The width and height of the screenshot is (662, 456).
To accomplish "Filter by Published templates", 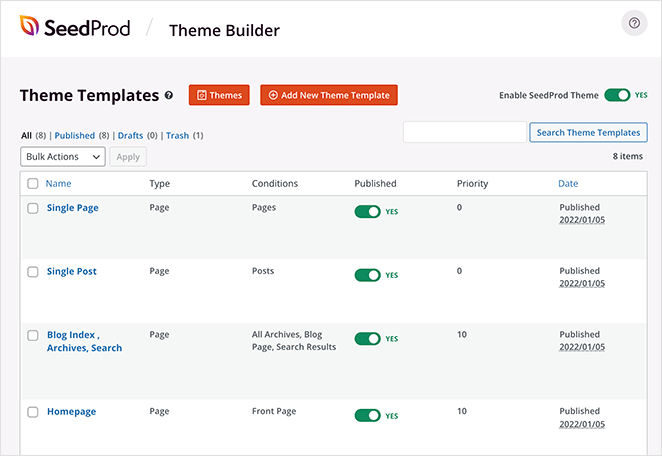I will coord(74,135).
